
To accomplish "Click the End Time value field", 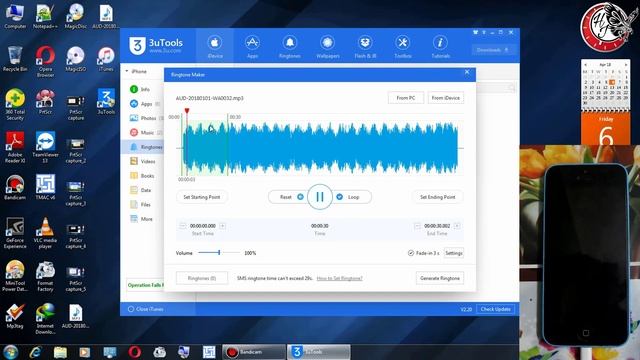I will tap(437, 226).
